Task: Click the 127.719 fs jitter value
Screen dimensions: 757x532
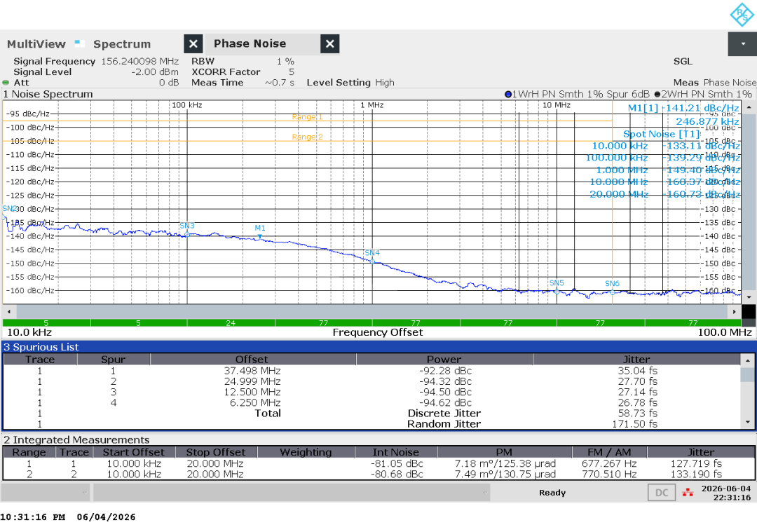Action: click(696, 463)
